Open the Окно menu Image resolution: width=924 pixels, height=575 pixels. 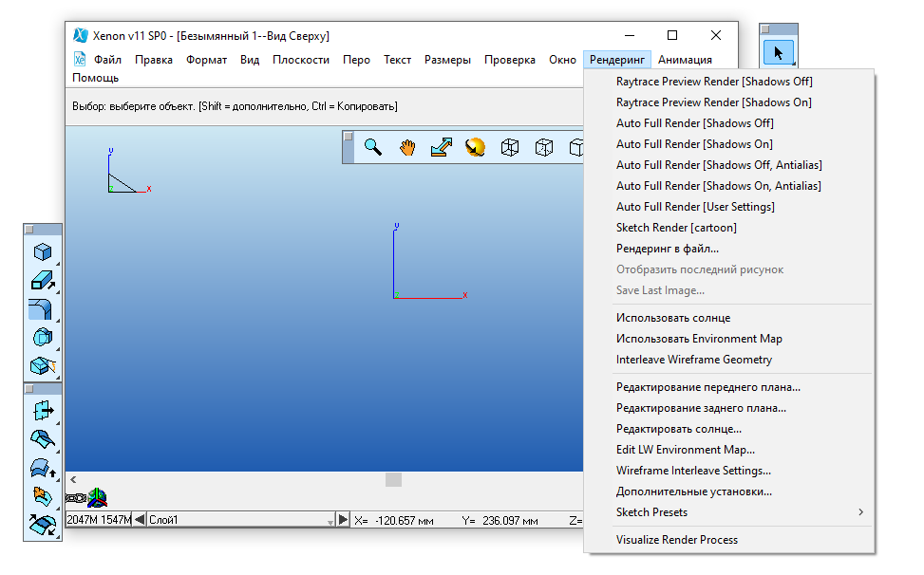coord(562,60)
